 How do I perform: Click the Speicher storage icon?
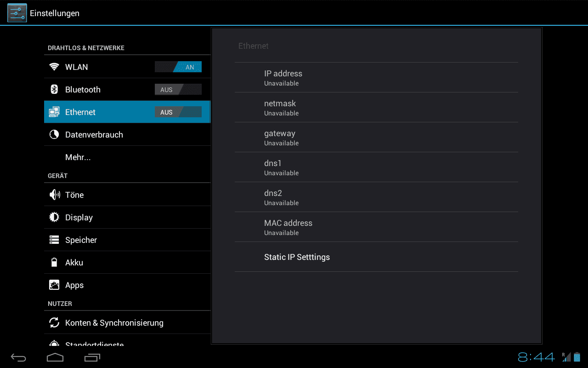point(54,240)
